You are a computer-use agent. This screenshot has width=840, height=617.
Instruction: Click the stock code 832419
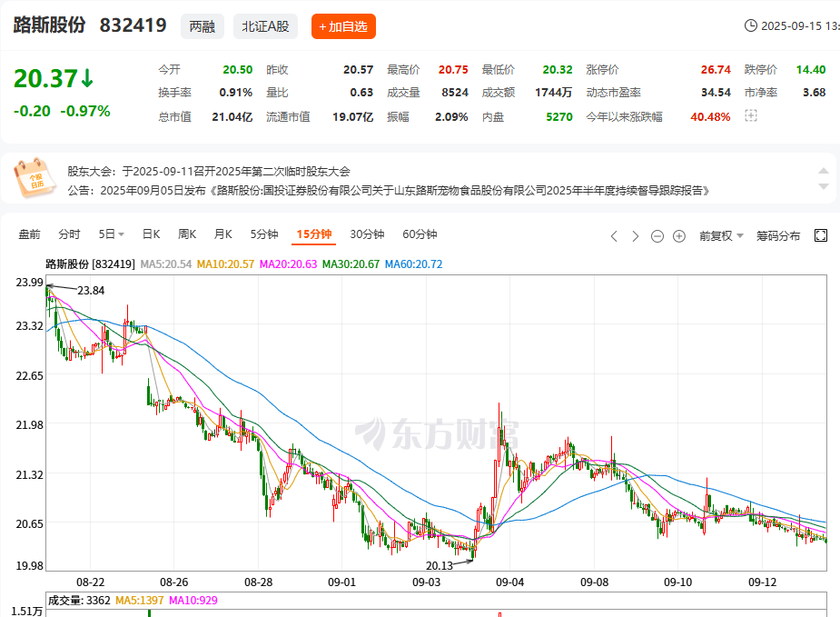pos(133,25)
